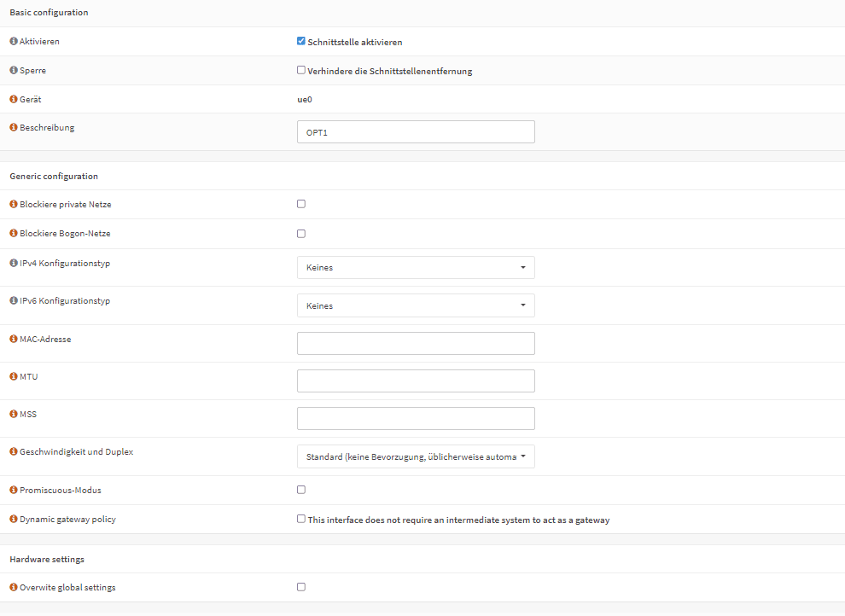This screenshot has width=845, height=616.
Task: Click the info icon beside Gerät
Action: coord(14,99)
